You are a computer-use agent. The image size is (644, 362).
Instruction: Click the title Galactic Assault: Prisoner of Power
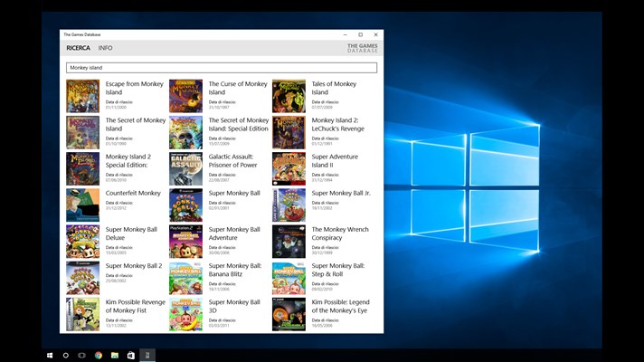tap(232, 161)
